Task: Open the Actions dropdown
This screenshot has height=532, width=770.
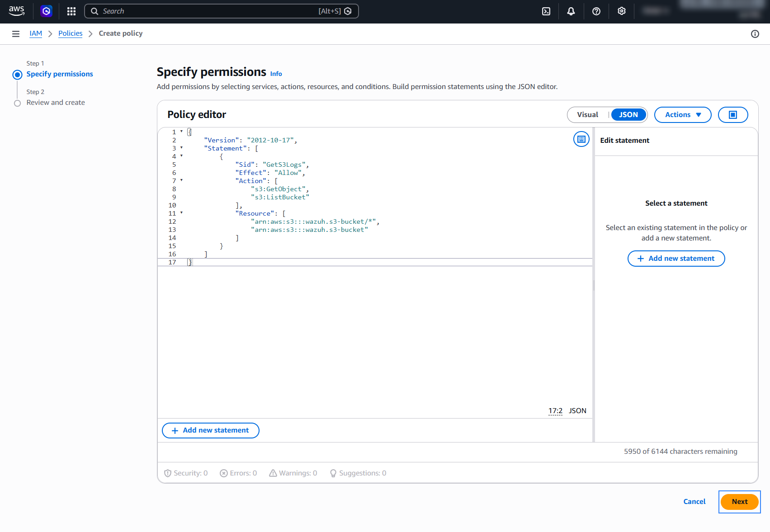Action: (x=683, y=115)
